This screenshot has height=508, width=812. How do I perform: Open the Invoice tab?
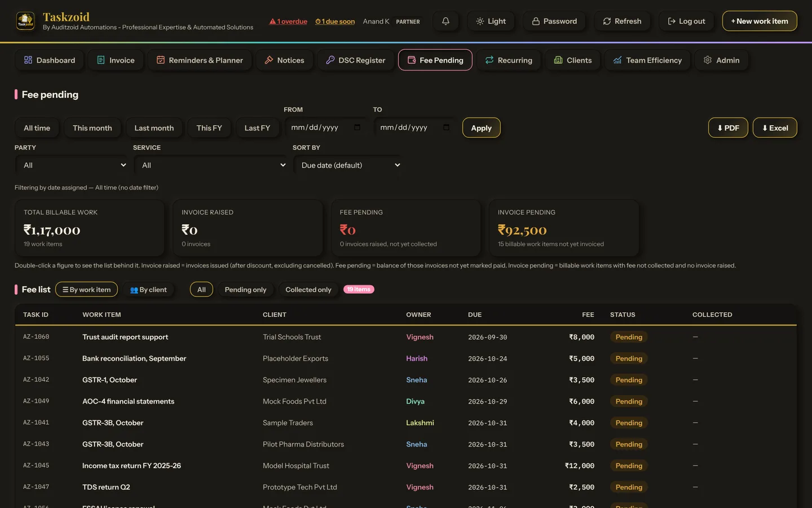coord(116,60)
